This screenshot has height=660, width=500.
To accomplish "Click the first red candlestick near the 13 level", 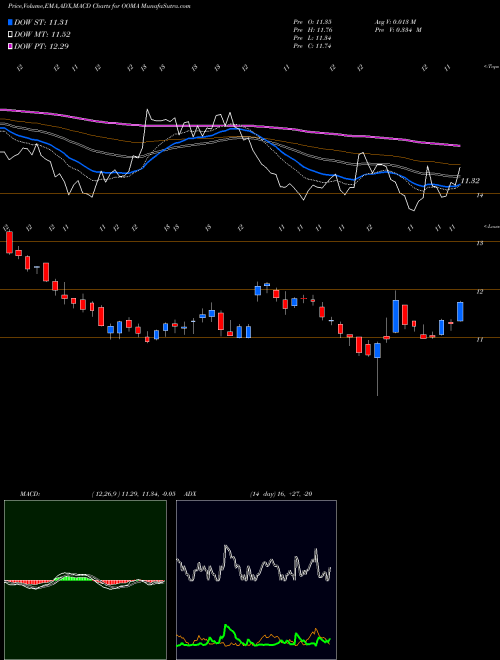I will (9, 242).
